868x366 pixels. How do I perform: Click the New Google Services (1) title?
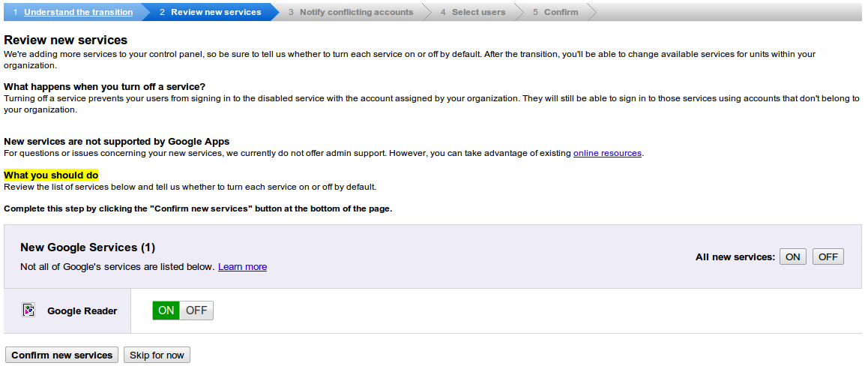click(x=88, y=247)
